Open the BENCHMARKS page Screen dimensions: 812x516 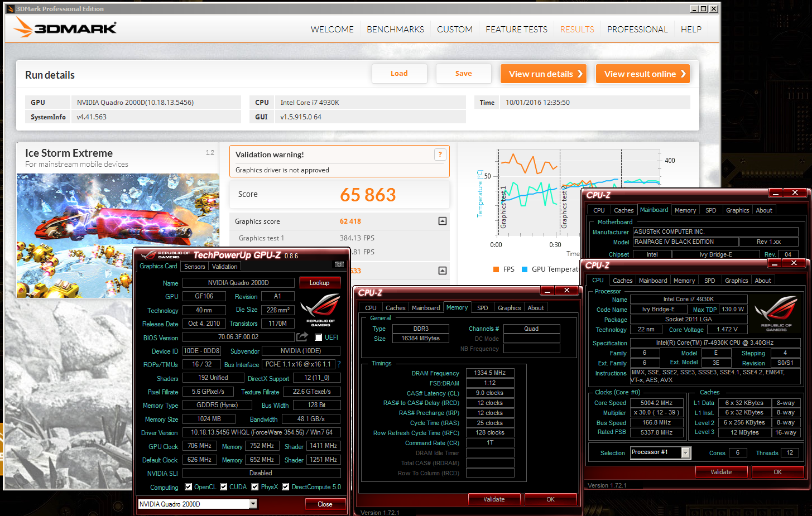[395, 29]
